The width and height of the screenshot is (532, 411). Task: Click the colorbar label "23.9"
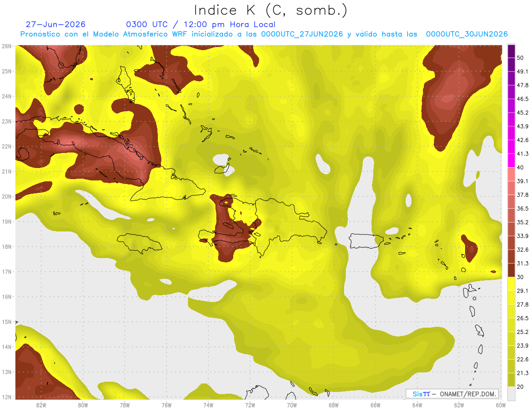(x=523, y=346)
